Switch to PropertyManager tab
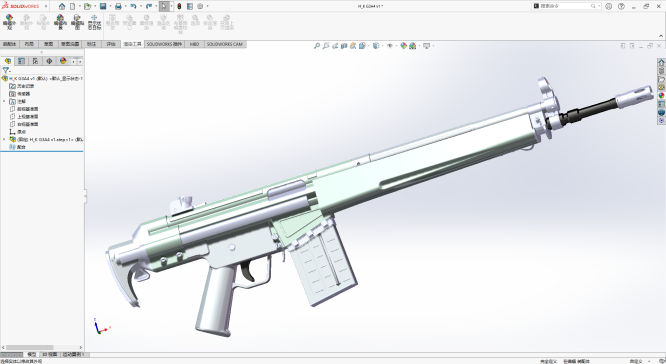The height and width of the screenshot is (364, 666). coord(22,61)
